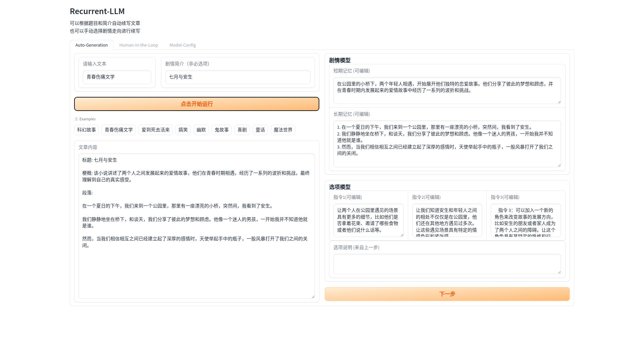Select the 搞笑 example

tap(183, 130)
